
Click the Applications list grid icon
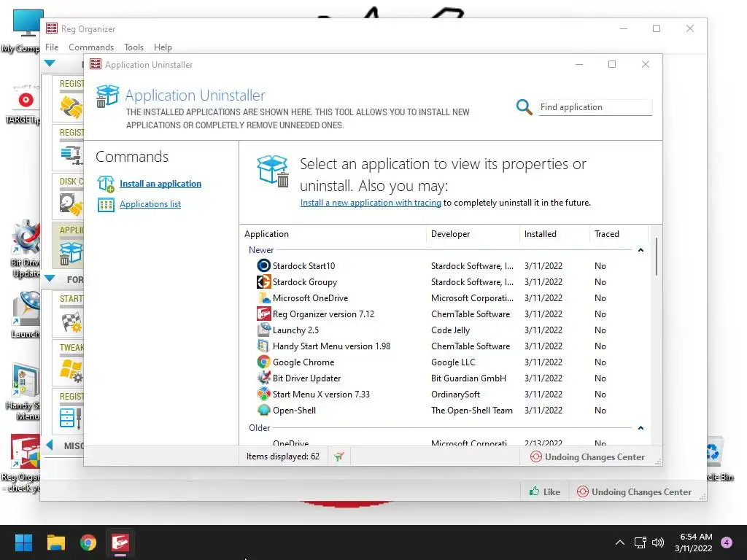pos(106,205)
